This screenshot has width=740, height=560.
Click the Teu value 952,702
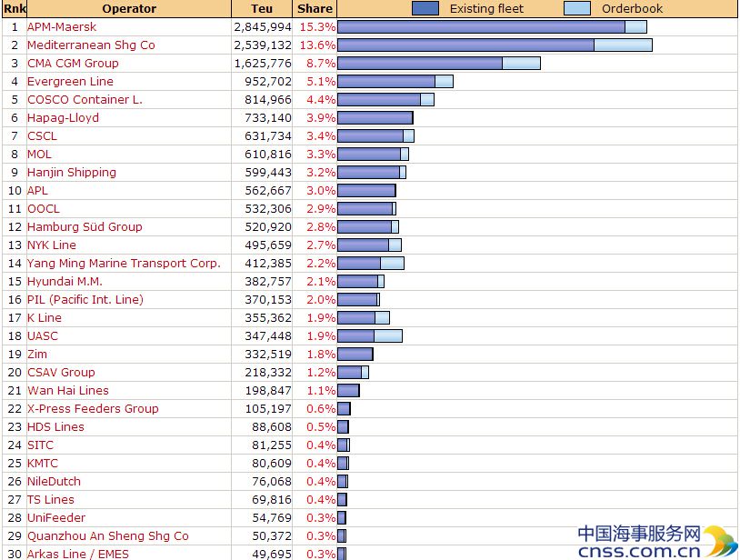[x=268, y=82]
